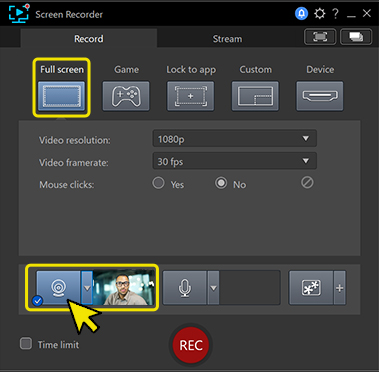379x372 pixels.
Task: Enable the Time limit checkbox
Action: (x=26, y=344)
